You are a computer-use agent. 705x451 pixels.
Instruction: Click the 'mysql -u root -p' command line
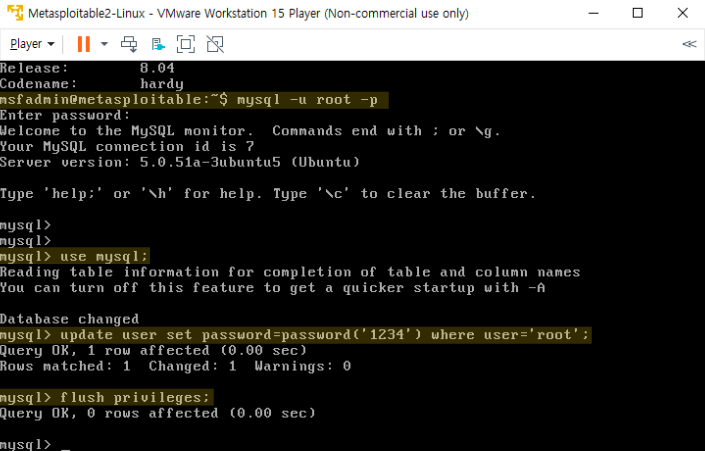click(x=194, y=100)
